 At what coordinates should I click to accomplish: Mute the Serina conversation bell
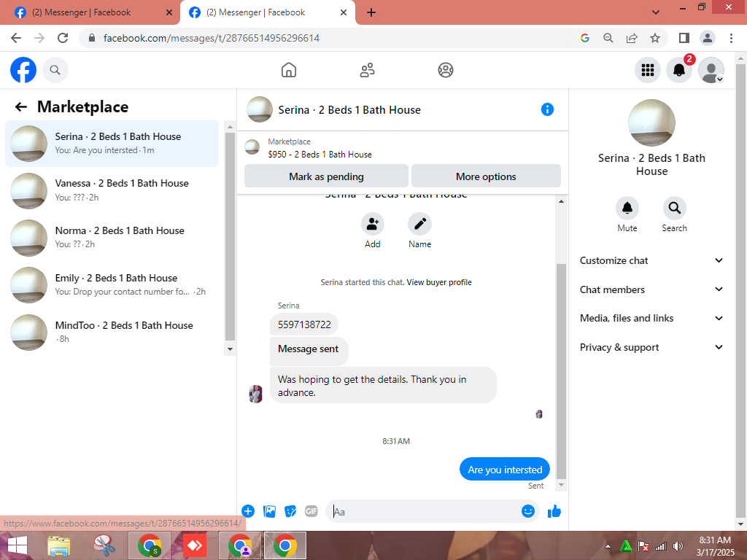click(627, 208)
